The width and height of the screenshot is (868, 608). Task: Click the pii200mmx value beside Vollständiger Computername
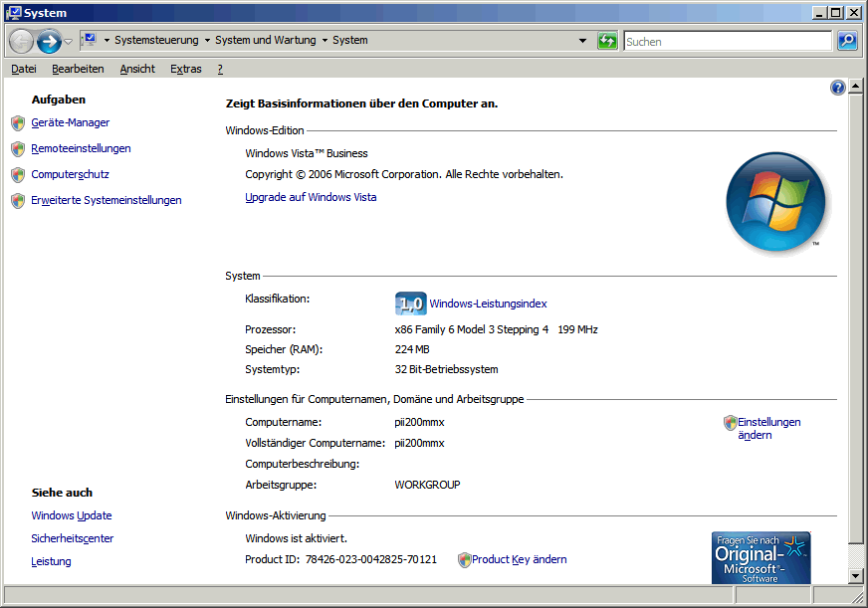point(419,443)
